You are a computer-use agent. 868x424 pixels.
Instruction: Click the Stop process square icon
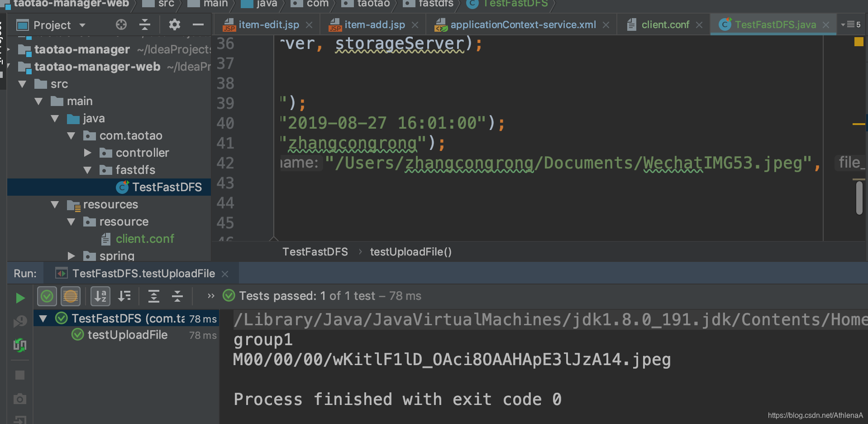pos(20,375)
